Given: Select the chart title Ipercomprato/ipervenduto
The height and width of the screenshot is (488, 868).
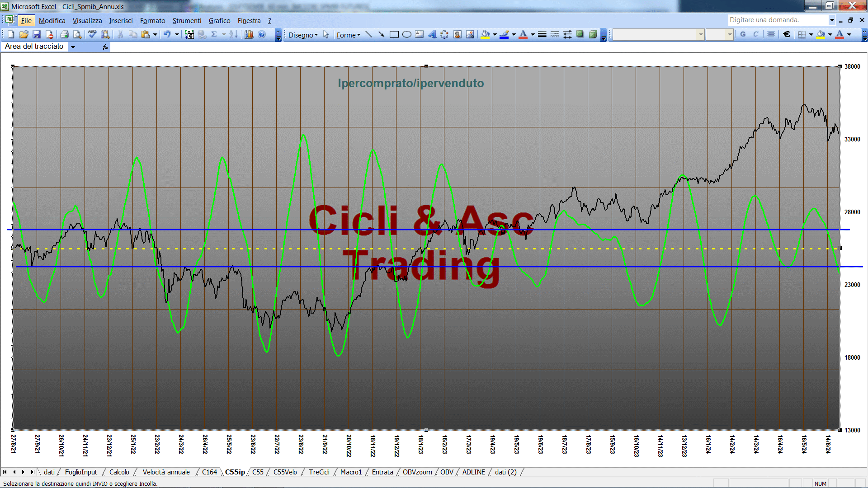Looking at the screenshot, I should [410, 83].
